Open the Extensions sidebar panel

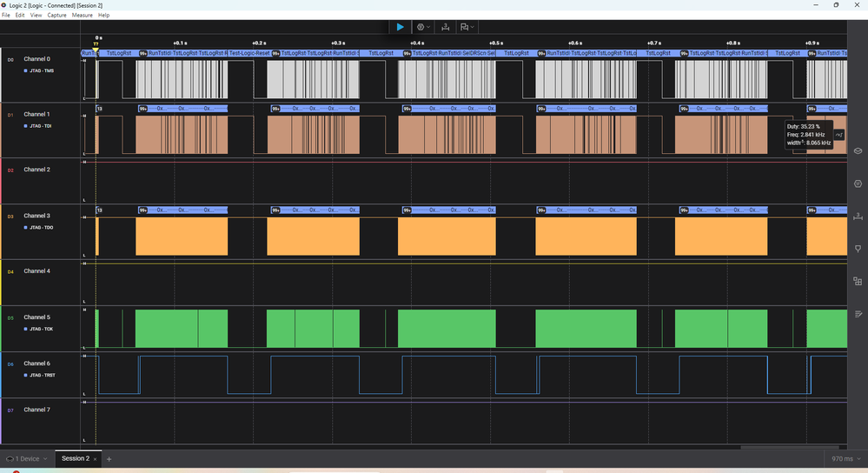(x=858, y=282)
